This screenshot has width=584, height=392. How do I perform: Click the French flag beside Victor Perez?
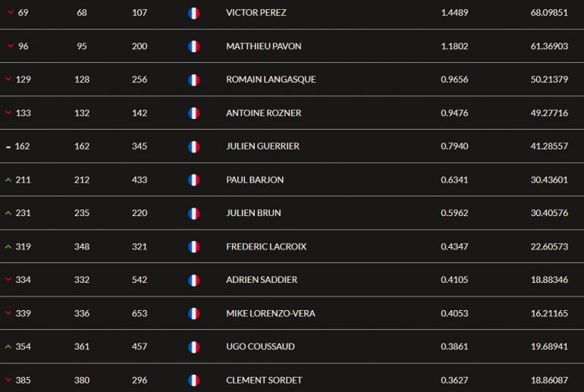pyautogui.click(x=193, y=13)
